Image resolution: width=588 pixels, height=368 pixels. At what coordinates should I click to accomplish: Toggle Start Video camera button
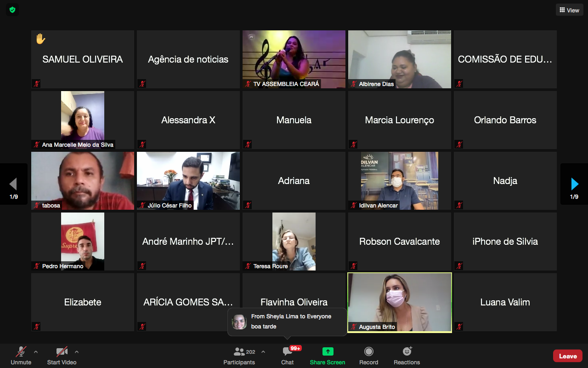(62, 356)
